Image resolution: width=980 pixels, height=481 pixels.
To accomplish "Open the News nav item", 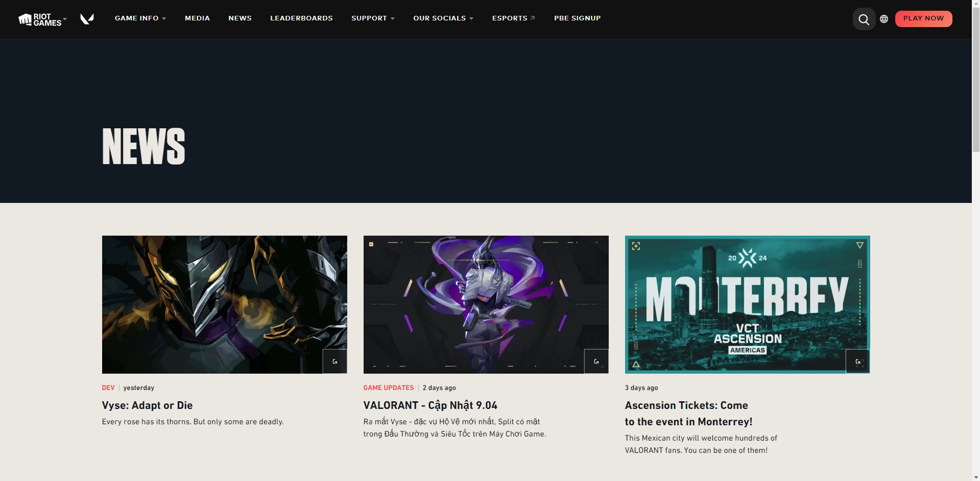I will [240, 18].
